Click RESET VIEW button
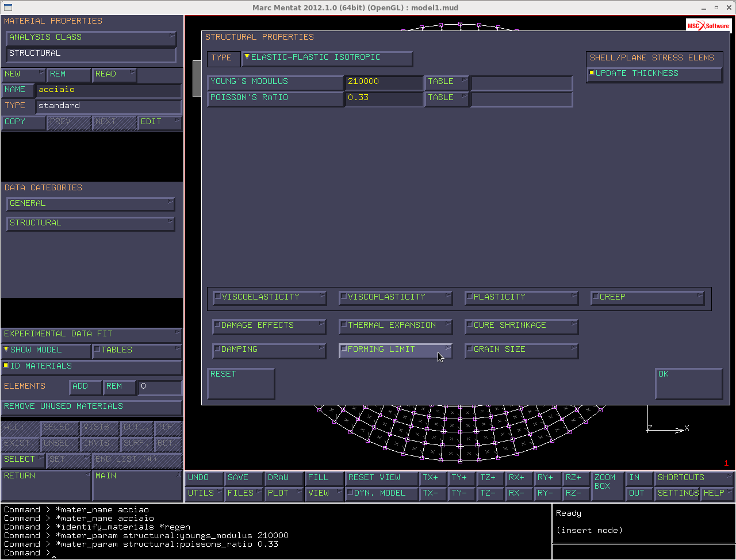This screenshot has height=560, width=736. click(x=381, y=478)
